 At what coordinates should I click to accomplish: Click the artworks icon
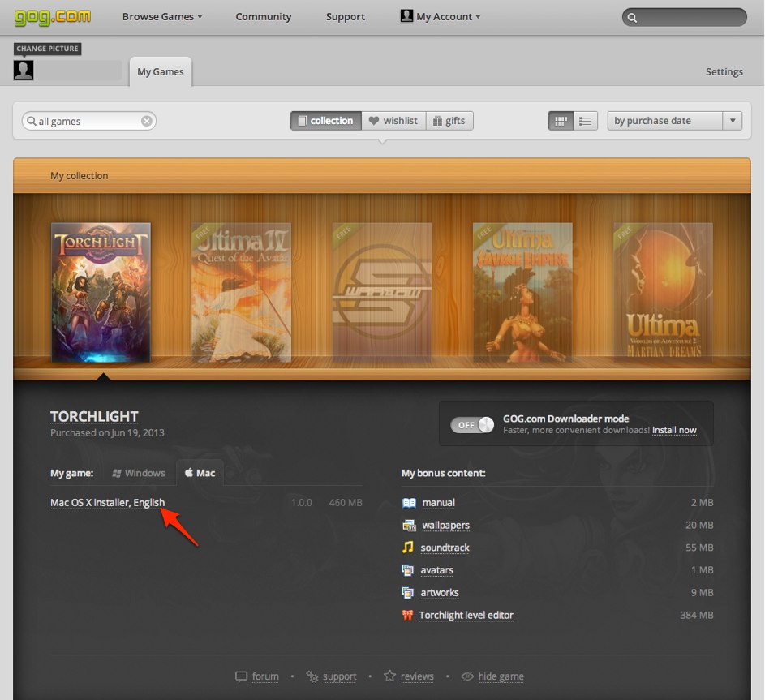point(408,592)
